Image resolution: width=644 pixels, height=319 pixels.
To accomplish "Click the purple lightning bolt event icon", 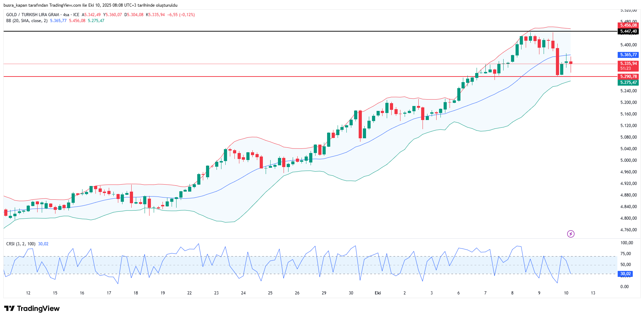I will [571, 234].
